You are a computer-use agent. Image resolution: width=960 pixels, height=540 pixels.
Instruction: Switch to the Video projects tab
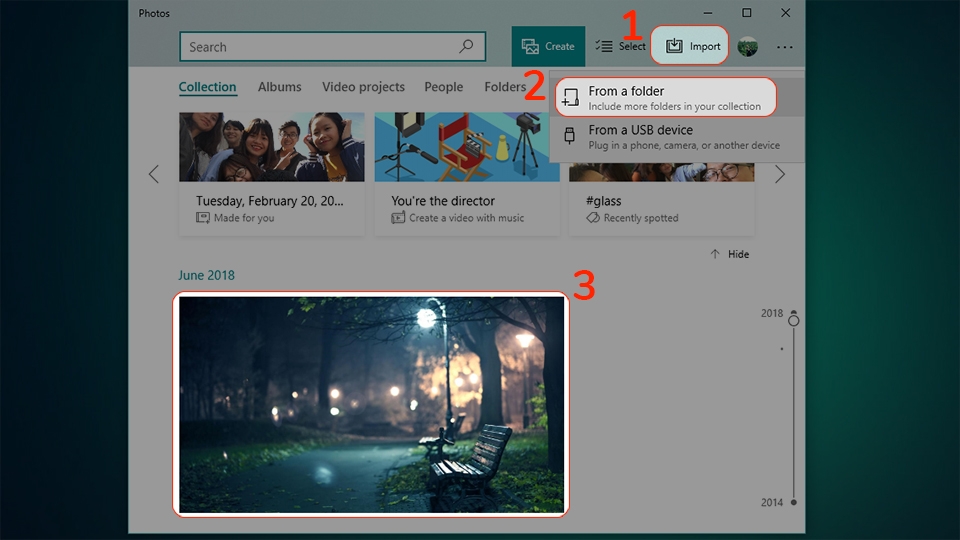[x=363, y=87]
